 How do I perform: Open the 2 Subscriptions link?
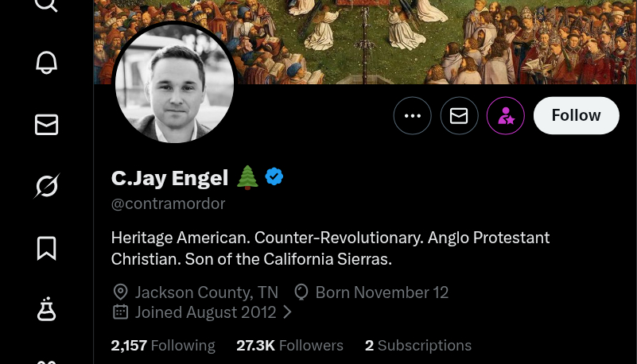(x=418, y=346)
